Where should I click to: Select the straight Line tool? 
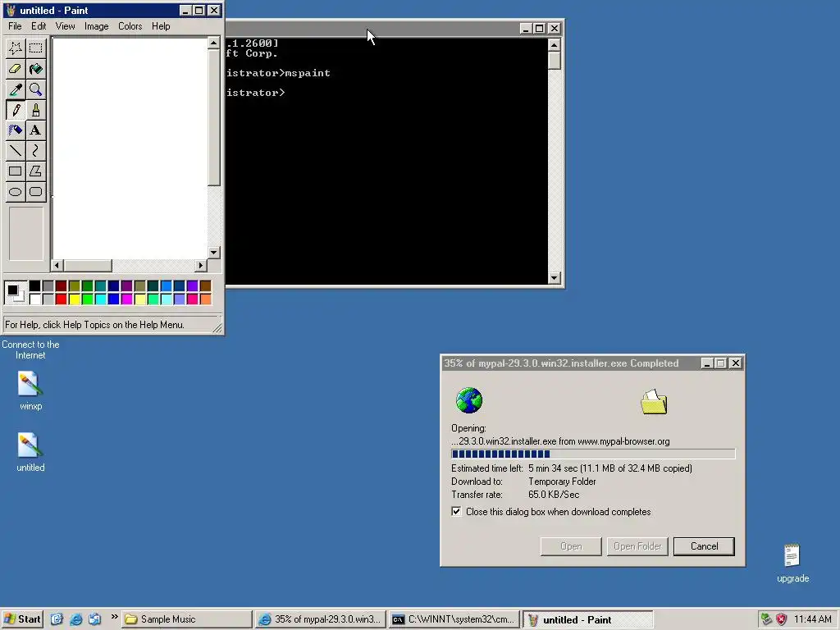coord(16,151)
